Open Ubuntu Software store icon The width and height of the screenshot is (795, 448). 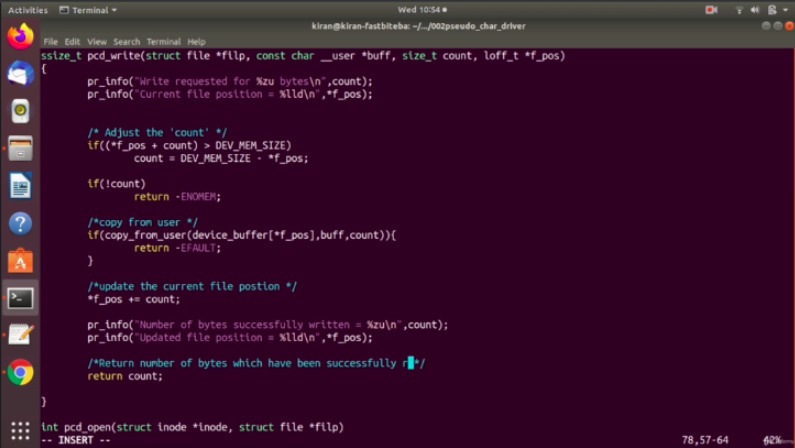click(x=20, y=260)
